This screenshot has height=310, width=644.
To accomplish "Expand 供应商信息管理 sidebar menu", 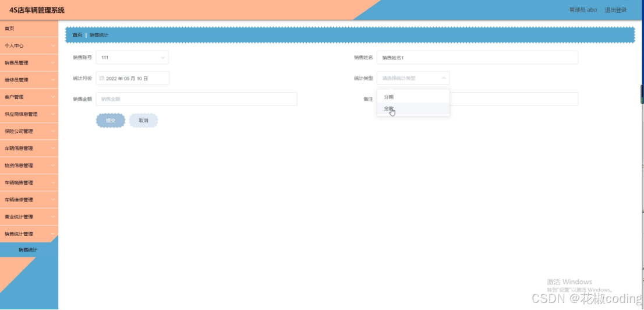I will pyautogui.click(x=29, y=114).
